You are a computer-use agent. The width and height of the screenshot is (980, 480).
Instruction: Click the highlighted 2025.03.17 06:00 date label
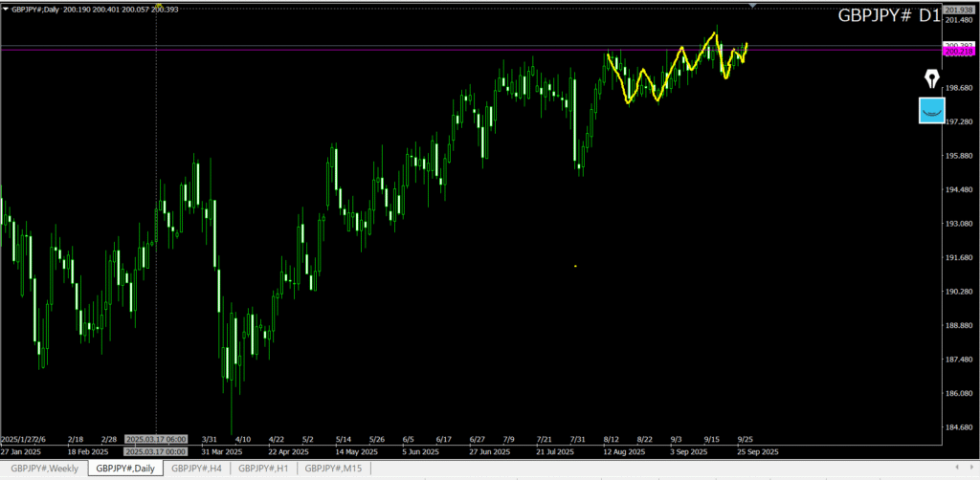pyautogui.click(x=156, y=440)
